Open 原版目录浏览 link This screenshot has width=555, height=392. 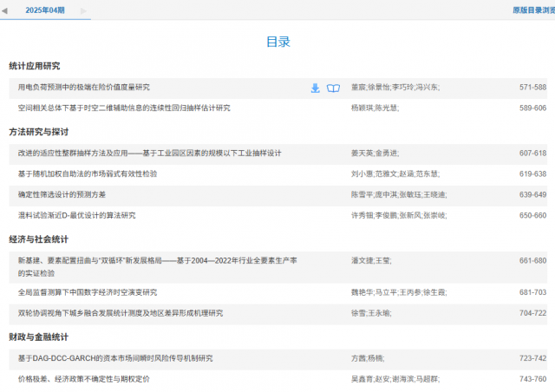coord(532,10)
